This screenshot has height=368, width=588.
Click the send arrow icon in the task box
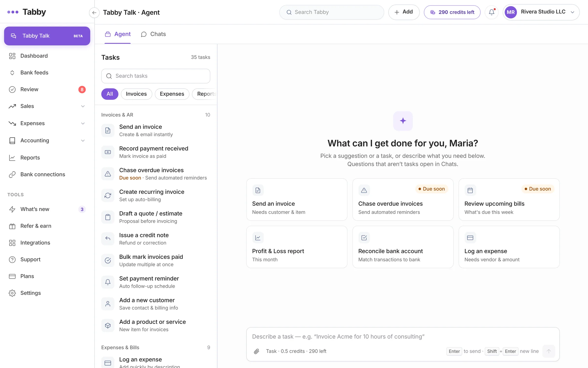549,351
